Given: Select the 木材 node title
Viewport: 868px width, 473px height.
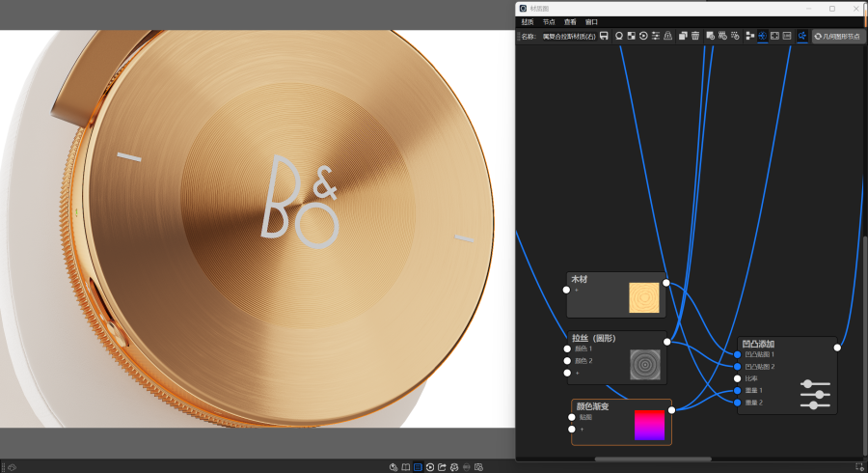Looking at the screenshot, I should pos(579,280).
